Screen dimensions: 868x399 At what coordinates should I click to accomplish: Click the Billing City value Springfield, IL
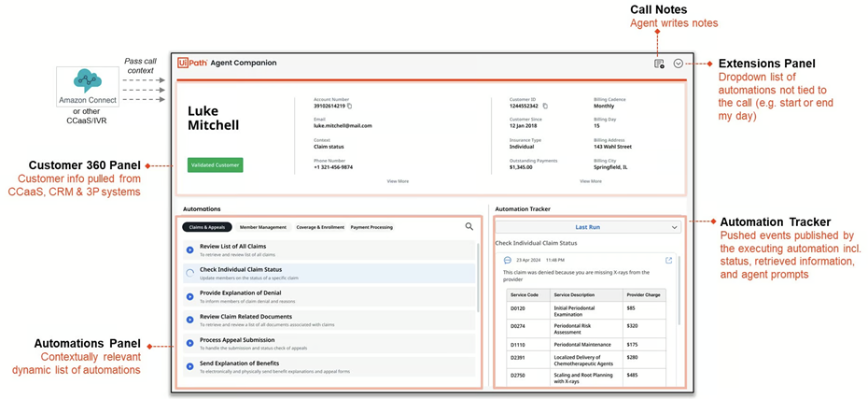tap(610, 167)
